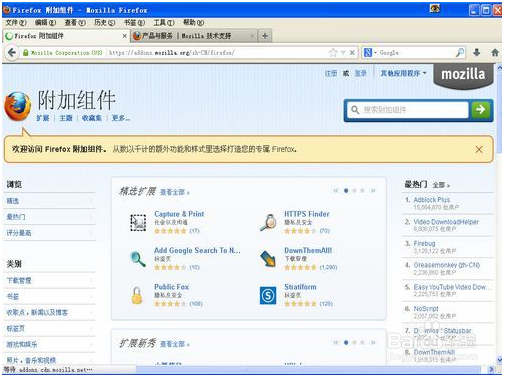Click the magnifier in the Google search box

pyautogui.click(x=460, y=52)
